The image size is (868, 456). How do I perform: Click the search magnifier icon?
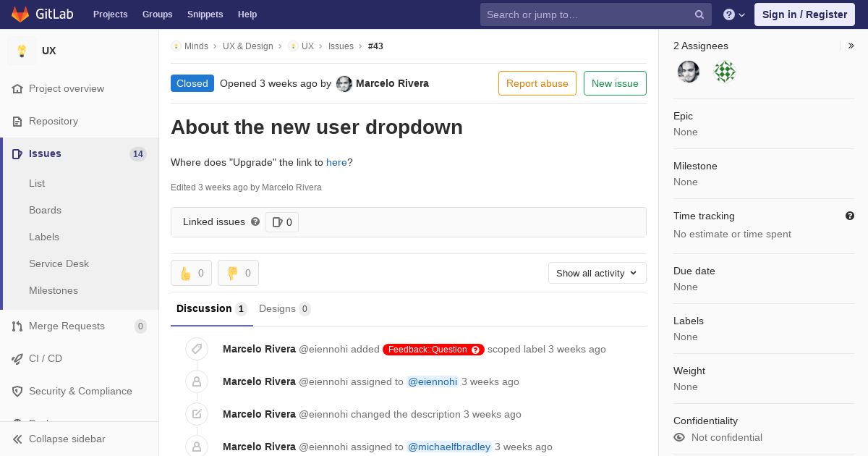coord(699,14)
